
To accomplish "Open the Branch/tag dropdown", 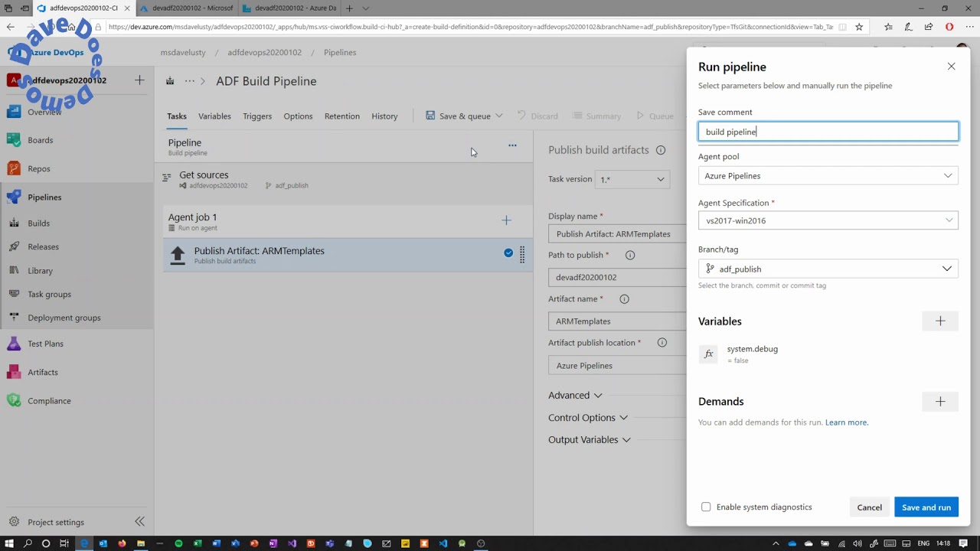I will (828, 269).
